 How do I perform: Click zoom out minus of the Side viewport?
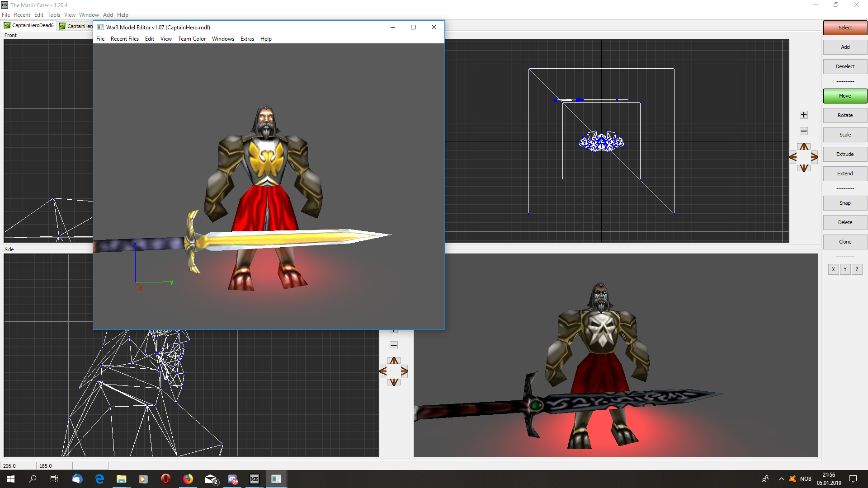tap(394, 345)
